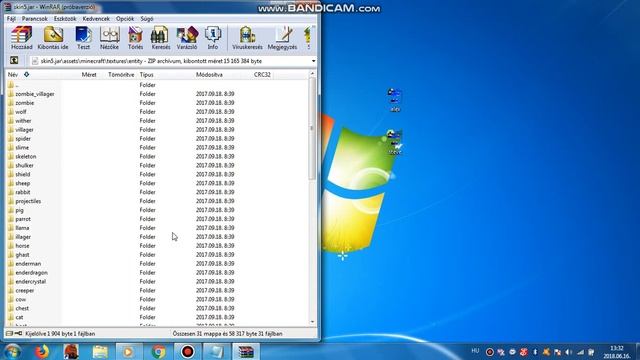Image resolution: width=640 pixels, height=360 pixels.
Task: Expand the archive path dropdown arrow
Action: pyautogui.click(x=313, y=61)
